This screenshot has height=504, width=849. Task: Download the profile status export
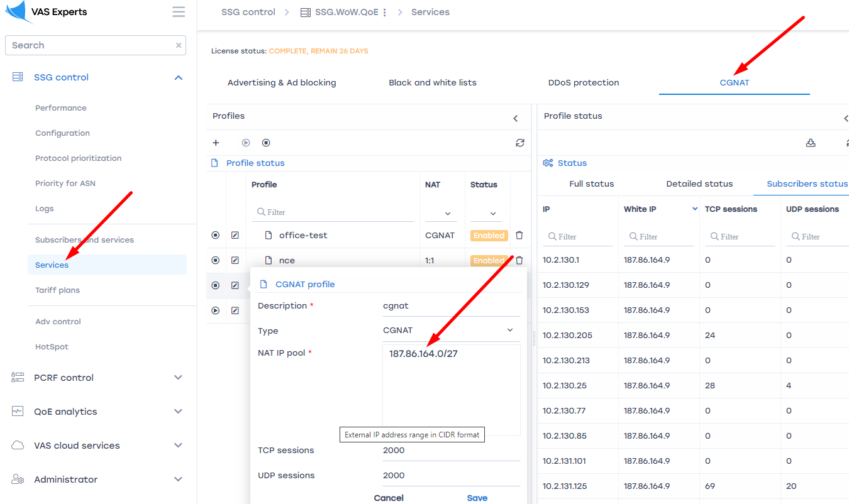tap(811, 143)
